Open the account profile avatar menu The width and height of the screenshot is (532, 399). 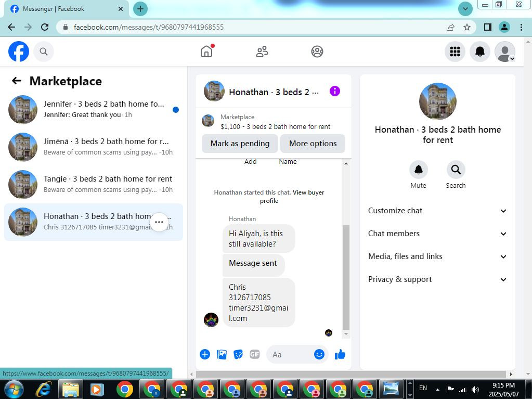coord(505,52)
